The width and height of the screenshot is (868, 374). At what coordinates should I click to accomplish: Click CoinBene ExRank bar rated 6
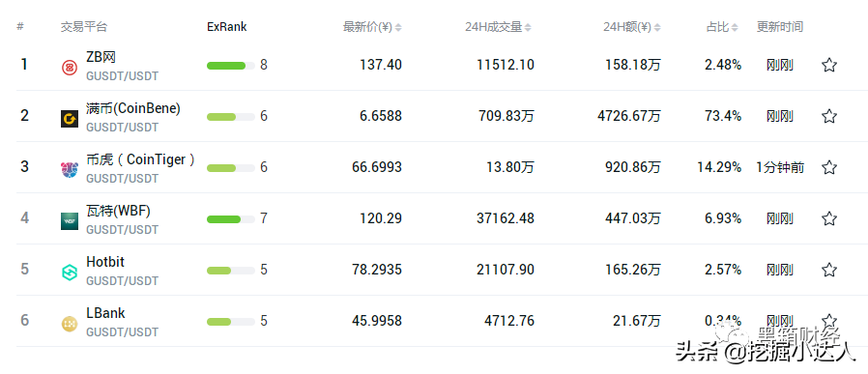[x=231, y=117]
